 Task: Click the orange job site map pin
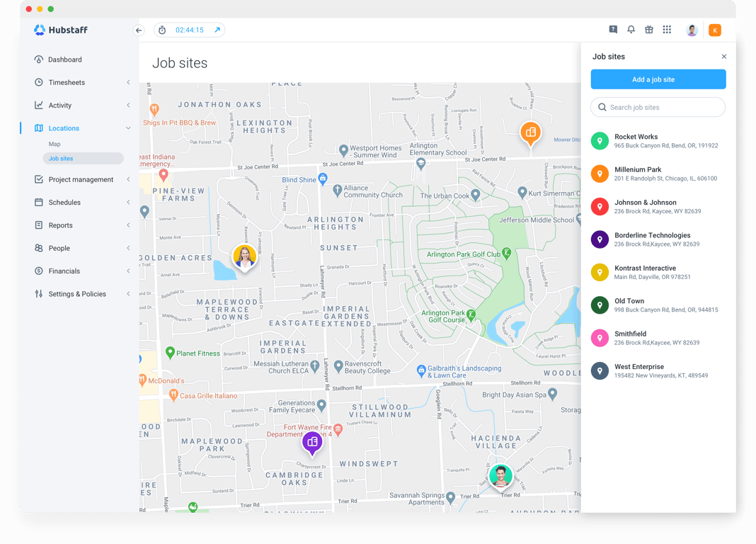click(530, 132)
